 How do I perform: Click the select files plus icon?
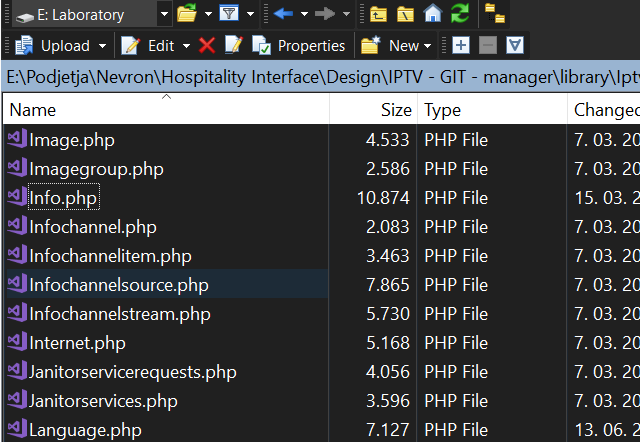point(460,45)
